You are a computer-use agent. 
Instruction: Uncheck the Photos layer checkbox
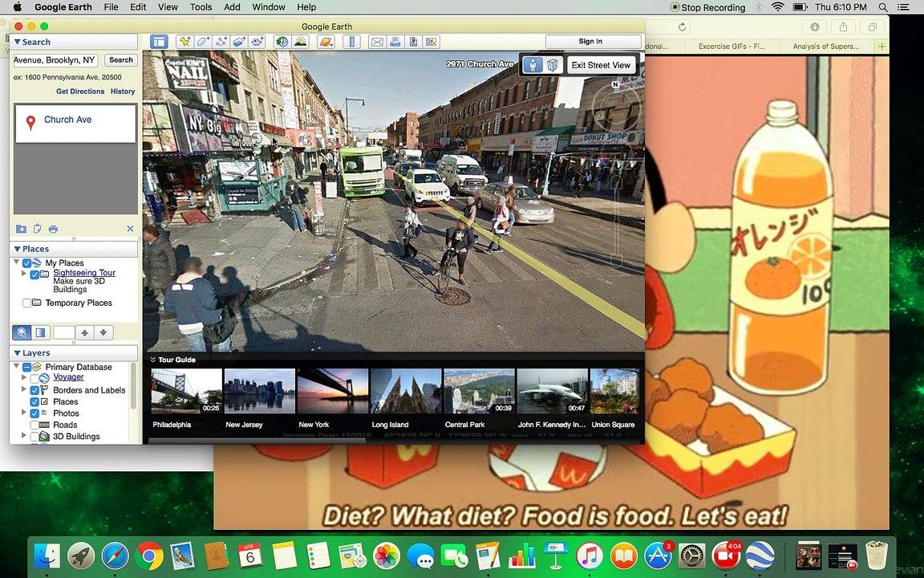[x=34, y=413]
